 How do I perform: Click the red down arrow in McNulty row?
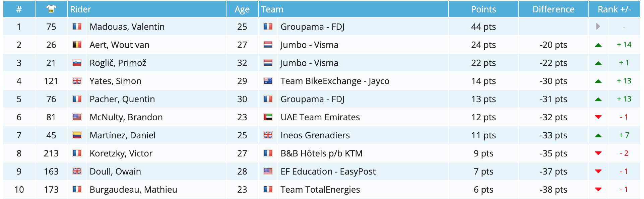click(x=598, y=117)
